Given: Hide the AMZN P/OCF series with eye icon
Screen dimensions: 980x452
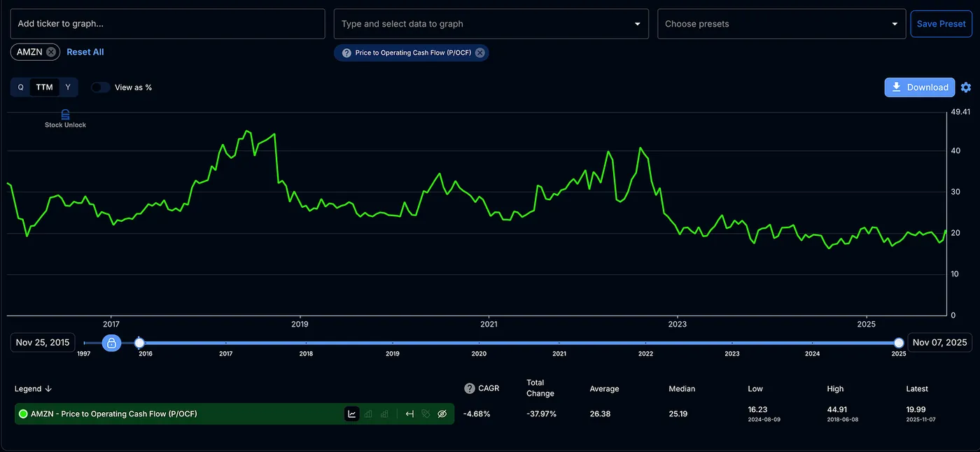Looking at the screenshot, I should [442, 414].
